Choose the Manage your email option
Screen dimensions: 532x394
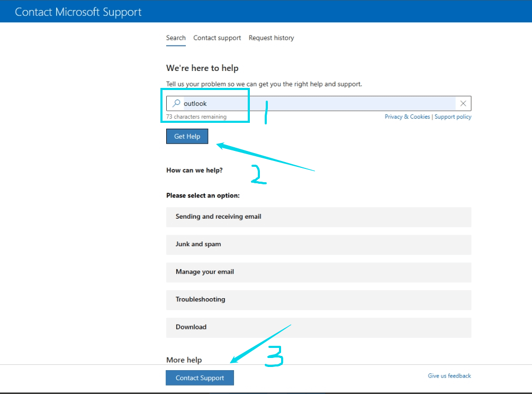click(x=319, y=272)
